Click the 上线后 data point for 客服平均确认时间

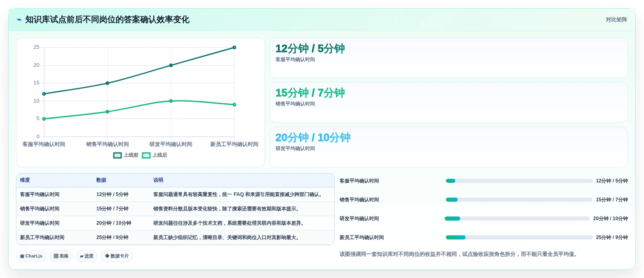[x=44, y=119]
